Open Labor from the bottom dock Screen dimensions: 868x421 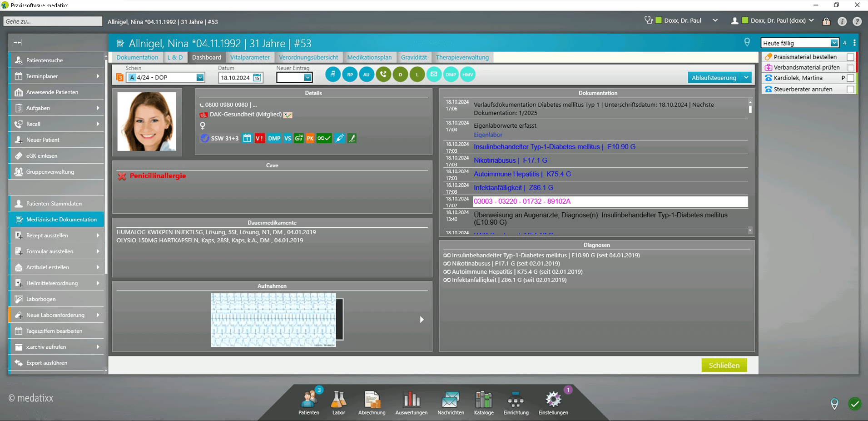pos(338,402)
